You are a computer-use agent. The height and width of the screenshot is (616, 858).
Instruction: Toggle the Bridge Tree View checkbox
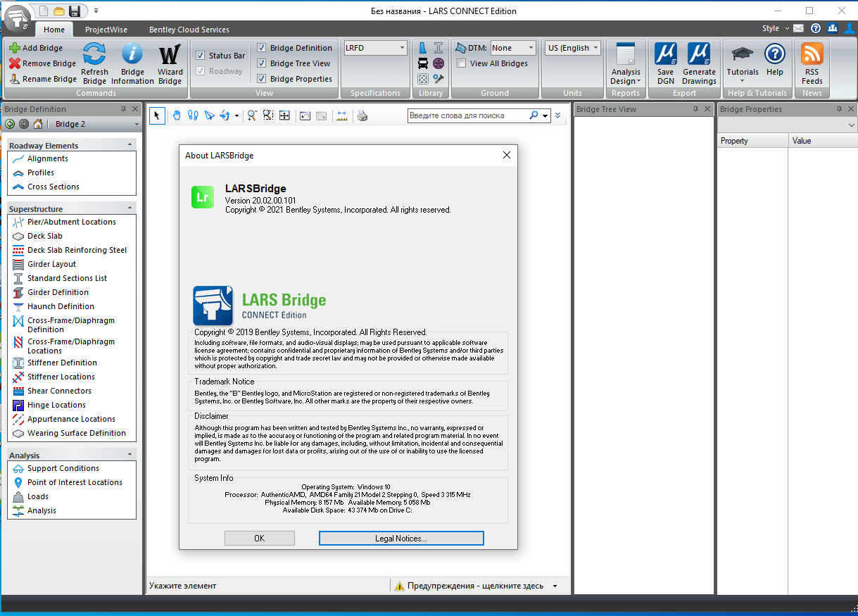pyautogui.click(x=262, y=63)
